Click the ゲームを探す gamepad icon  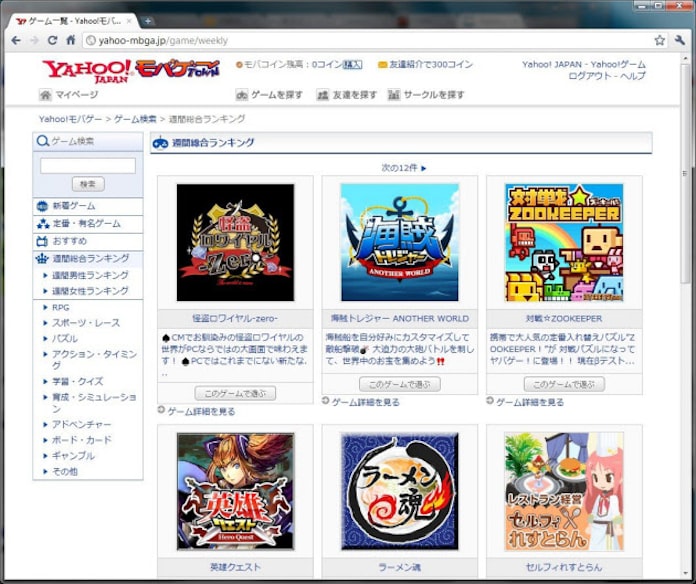[242, 95]
